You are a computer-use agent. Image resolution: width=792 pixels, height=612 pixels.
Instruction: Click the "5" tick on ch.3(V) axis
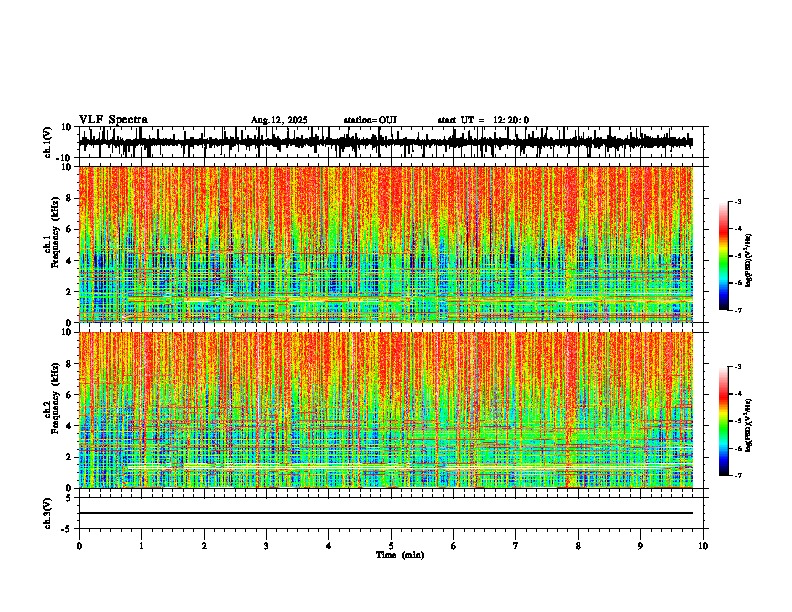70,497
